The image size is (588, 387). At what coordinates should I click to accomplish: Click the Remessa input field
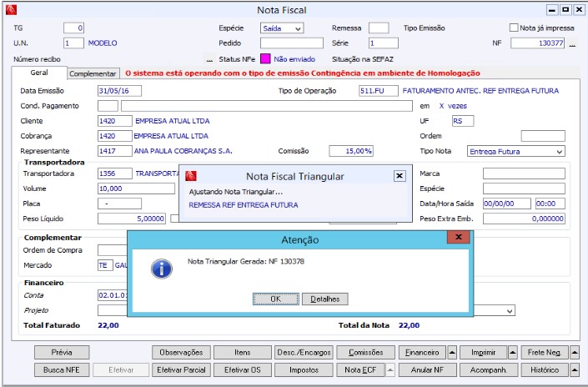pyautogui.click(x=379, y=28)
